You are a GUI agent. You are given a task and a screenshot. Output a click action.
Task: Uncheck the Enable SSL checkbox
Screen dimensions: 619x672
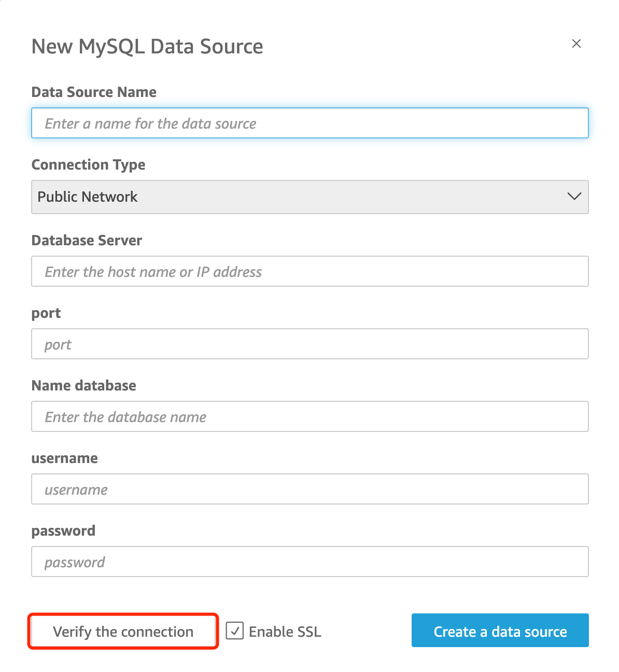pos(235,631)
